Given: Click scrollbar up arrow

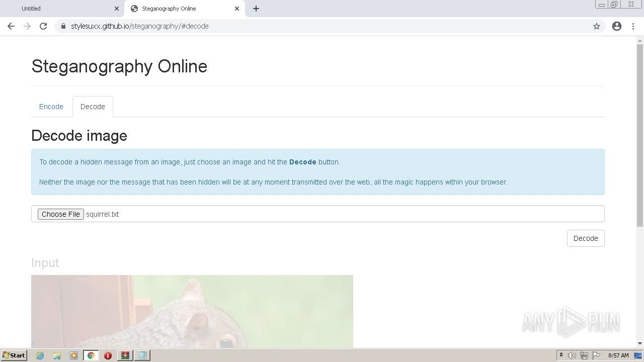Looking at the screenshot, I should (x=640, y=40).
